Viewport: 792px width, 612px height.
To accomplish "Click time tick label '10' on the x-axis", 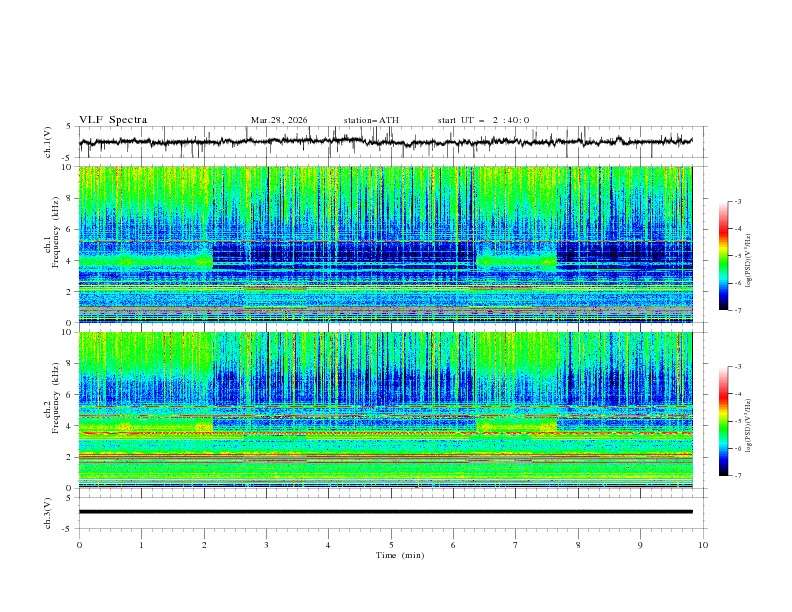I will (703, 545).
